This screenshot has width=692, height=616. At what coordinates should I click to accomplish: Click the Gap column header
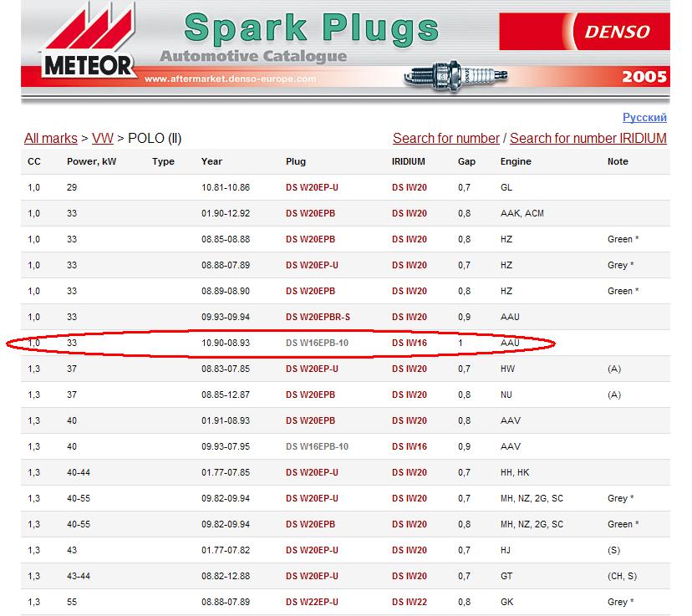(466, 161)
